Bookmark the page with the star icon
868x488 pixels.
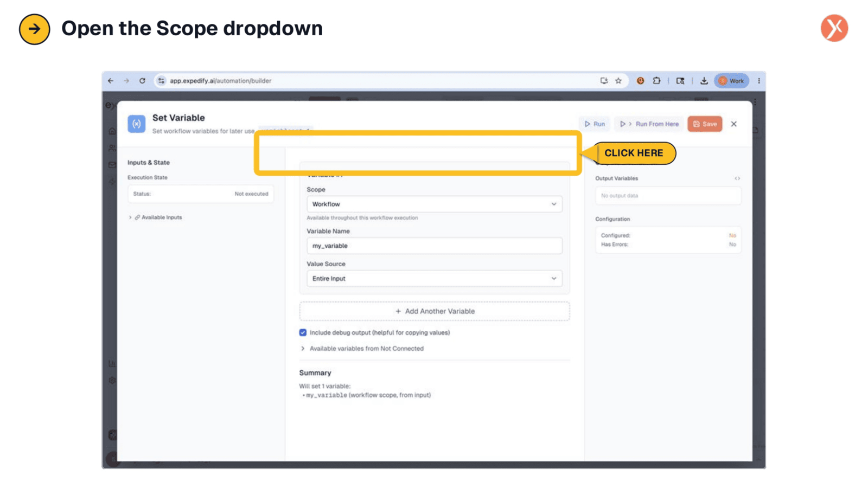click(x=618, y=81)
